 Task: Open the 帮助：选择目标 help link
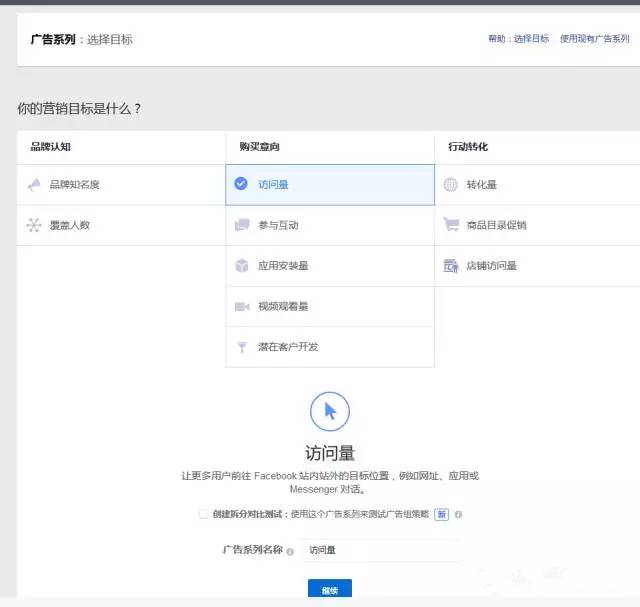(518, 39)
